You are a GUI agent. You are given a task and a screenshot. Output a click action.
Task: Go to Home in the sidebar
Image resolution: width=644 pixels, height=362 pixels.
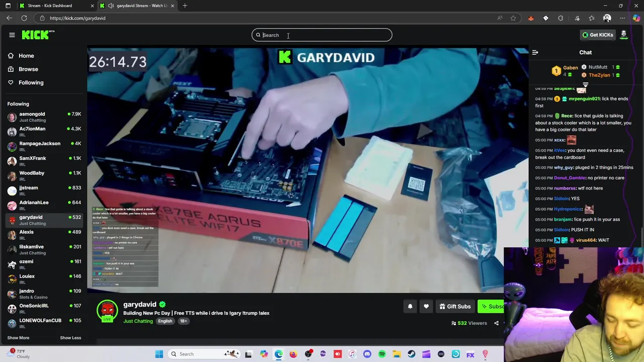26,56
